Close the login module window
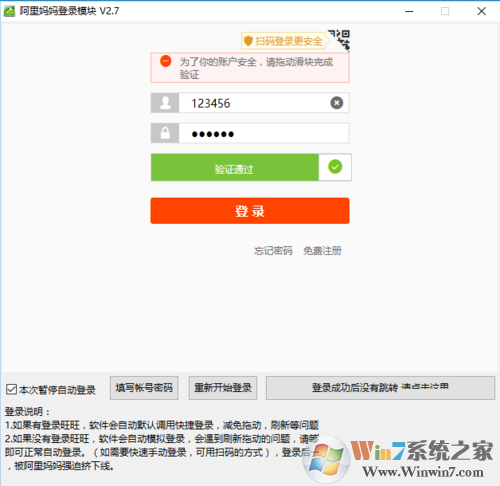Screen dimensions: 500x486 pyautogui.click(x=481, y=11)
